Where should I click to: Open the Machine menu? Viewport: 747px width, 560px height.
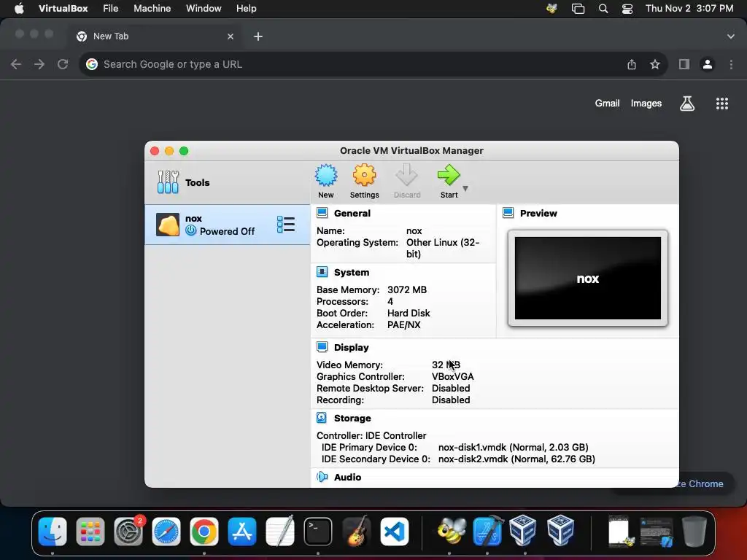pos(152,9)
